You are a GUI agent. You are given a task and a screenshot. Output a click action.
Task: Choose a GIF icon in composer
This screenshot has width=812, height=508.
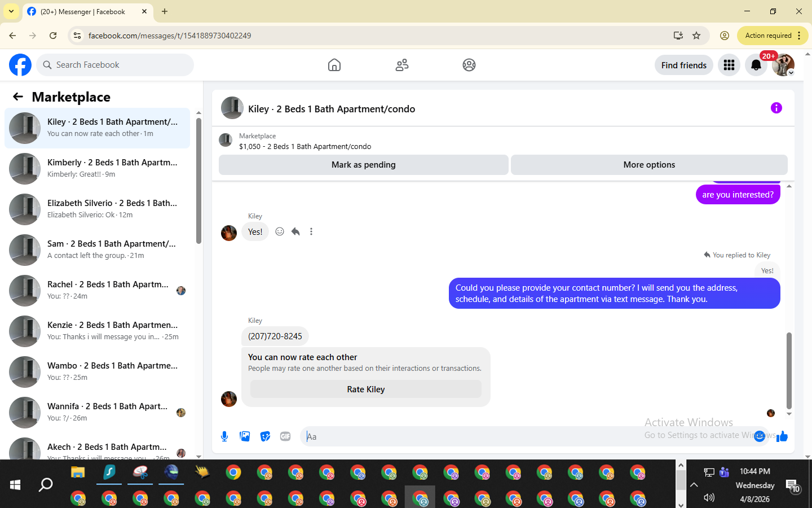point(285,436)
